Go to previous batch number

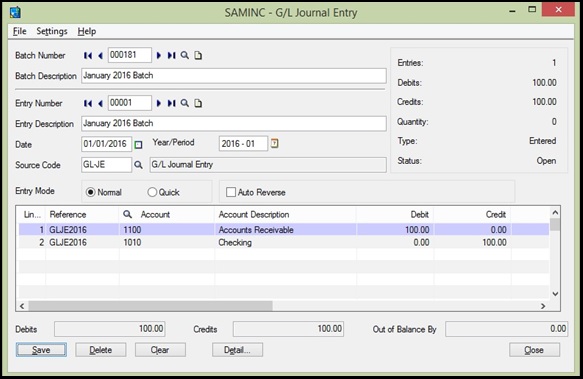(x=100, y=55)
